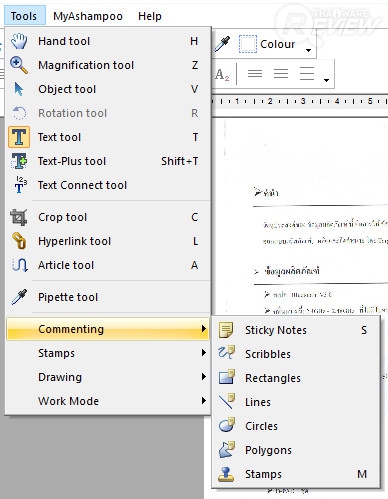Click the Pipette tool eyedropper icon in menu
Image resolution: width=388 pixels, height=499 pixels.
pos(19,297)
